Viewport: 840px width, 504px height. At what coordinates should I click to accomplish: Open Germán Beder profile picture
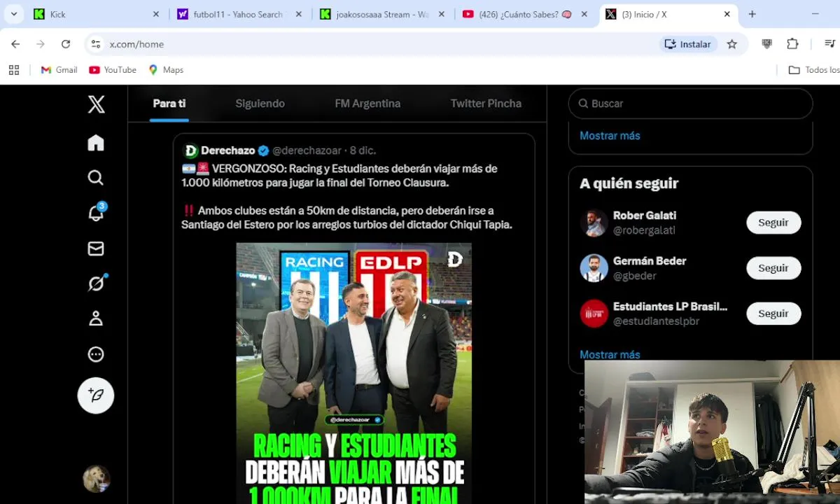(594, 268)
